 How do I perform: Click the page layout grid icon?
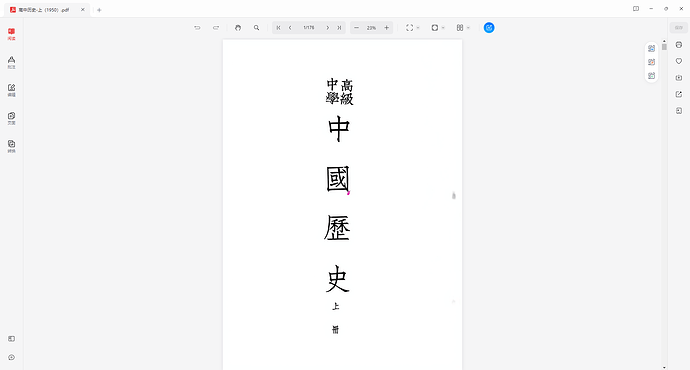[x=460, y=28]
